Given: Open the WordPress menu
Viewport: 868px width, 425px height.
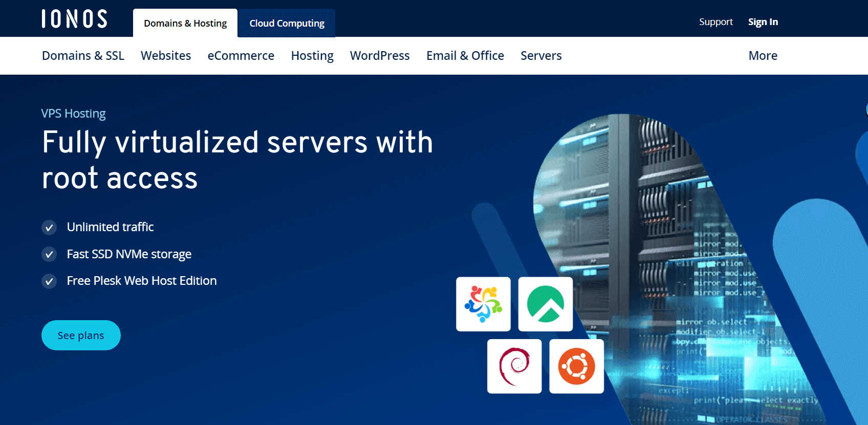Looking at the screenshot, I should pos(380,56).
